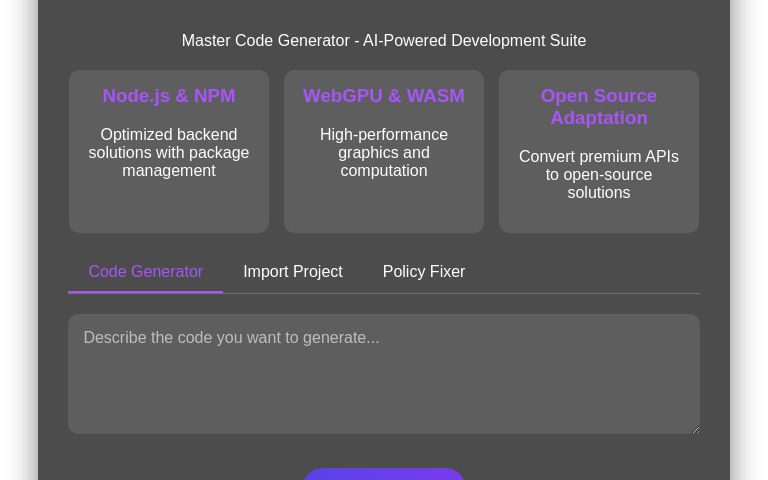
Task: Click the 'Describe the code' placeholder text
Action: [x=231, y=338]
